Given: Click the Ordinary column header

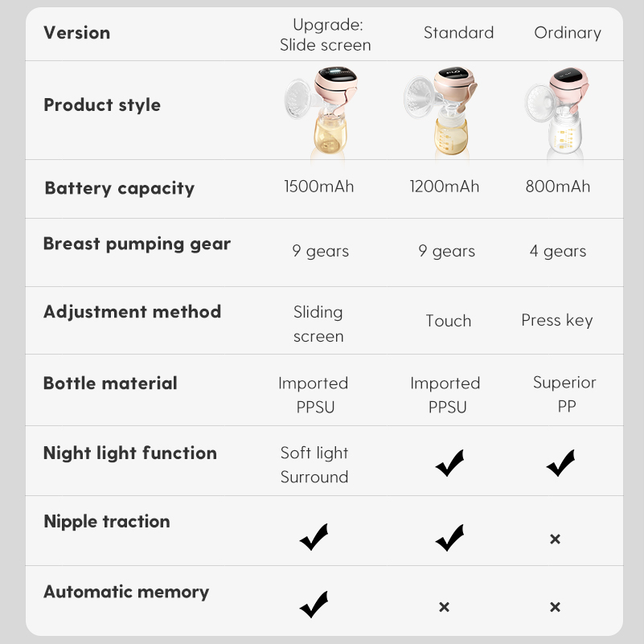Looking at the screenshot, I should [x=568, y=33].
